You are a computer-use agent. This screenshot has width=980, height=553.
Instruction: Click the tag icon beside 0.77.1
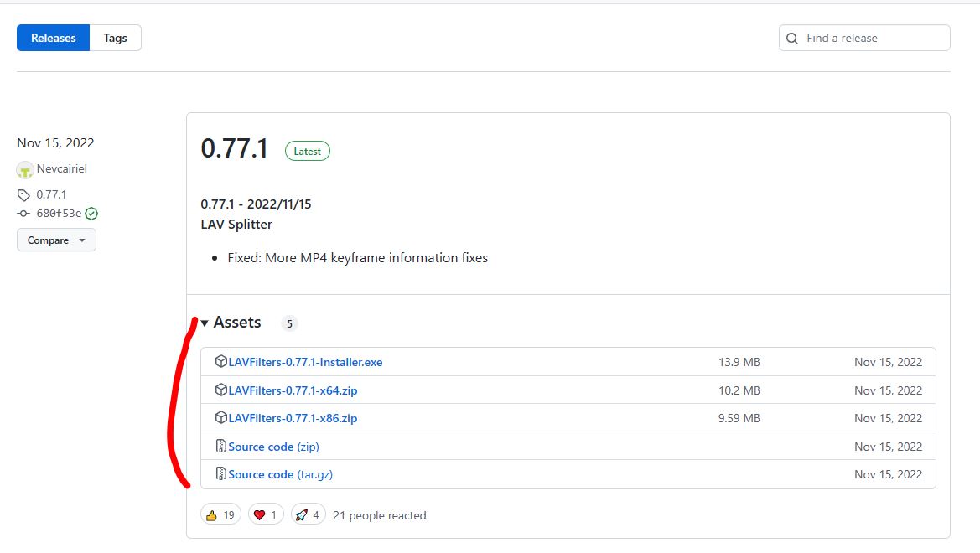23,195
